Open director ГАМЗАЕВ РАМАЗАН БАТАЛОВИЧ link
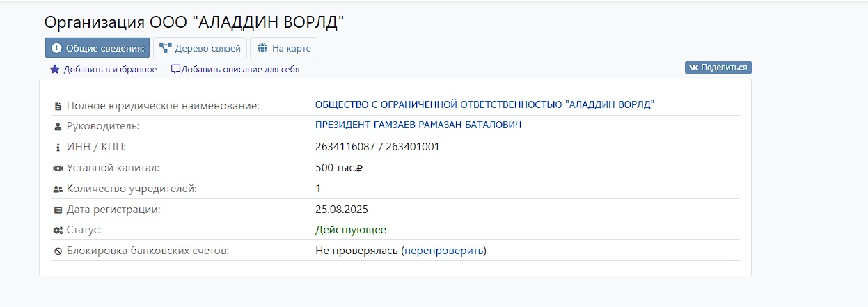The width and height of the screenshot is (868, 307). click(x=418, y=125)
